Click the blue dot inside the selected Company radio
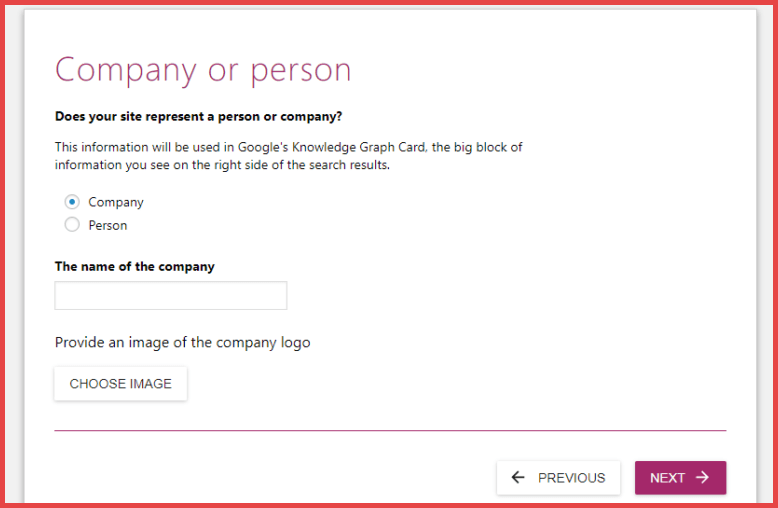 click(72, 202)
